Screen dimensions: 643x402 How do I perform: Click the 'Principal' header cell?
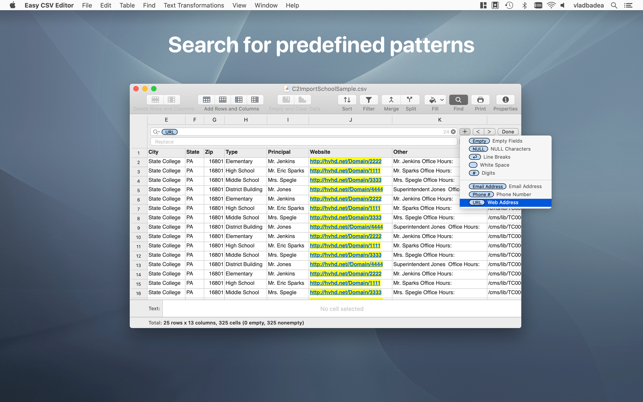[287, 152]
